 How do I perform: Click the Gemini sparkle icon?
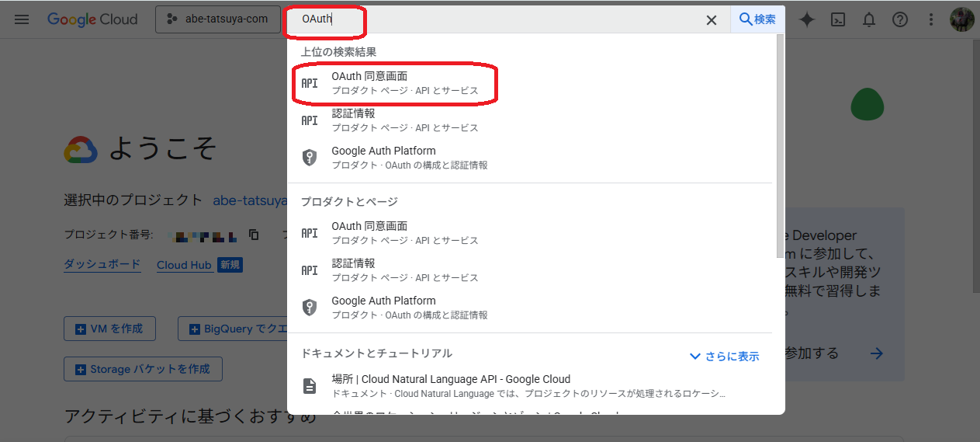tap(807, 19)
